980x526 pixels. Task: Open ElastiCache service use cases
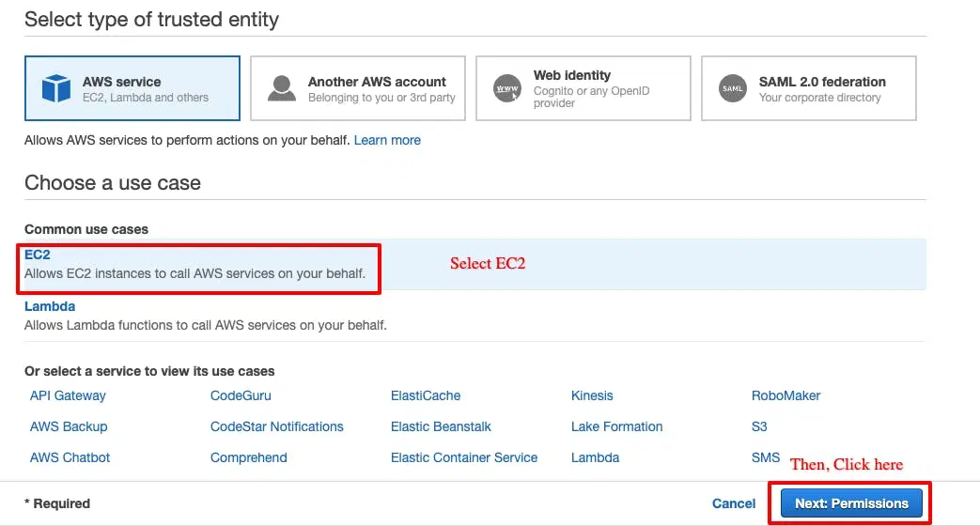[426, 395]
